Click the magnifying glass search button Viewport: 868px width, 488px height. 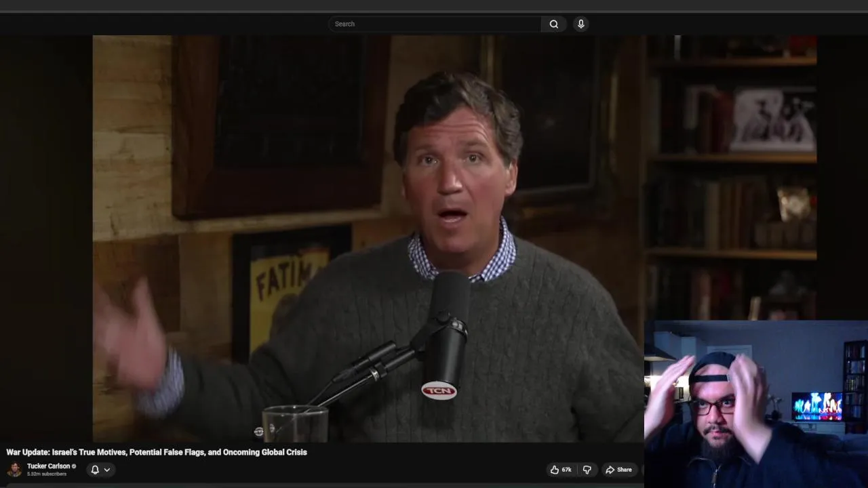point(554,24)
